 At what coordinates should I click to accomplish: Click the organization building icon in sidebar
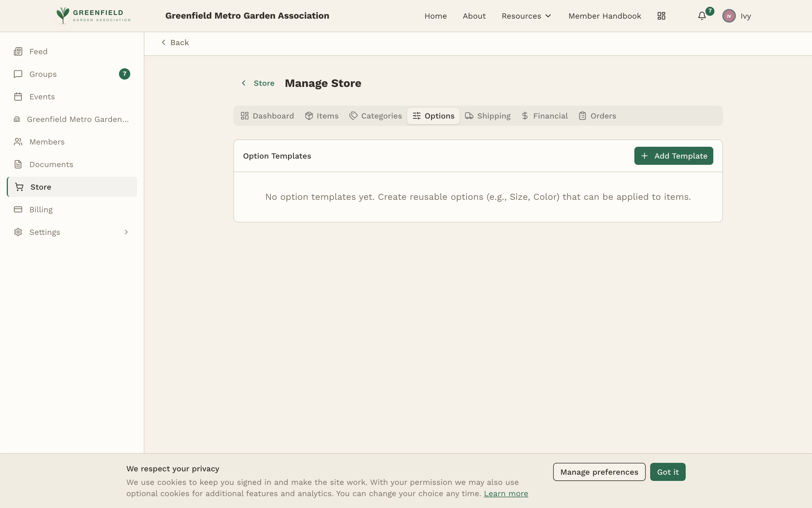point(17,119)
